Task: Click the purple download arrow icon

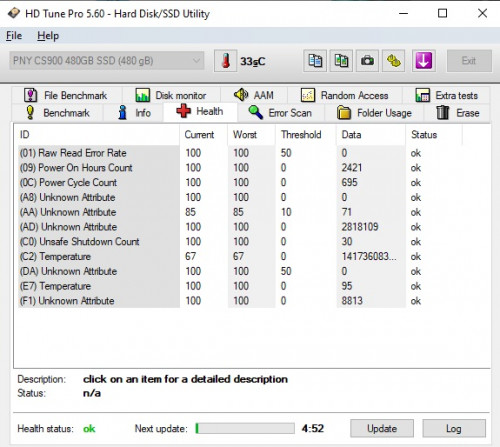Action: point(424,61)
